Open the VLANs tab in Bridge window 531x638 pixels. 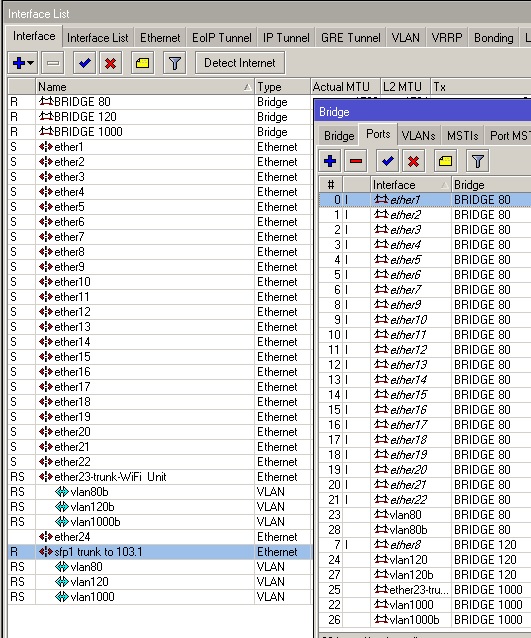[x=418, y=135]
